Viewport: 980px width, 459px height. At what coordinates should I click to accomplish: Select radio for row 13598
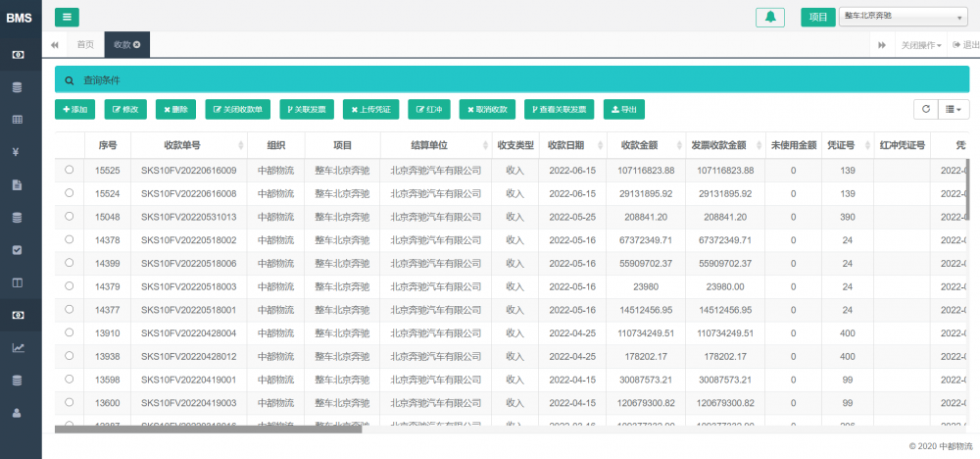(x=70, y=379)
